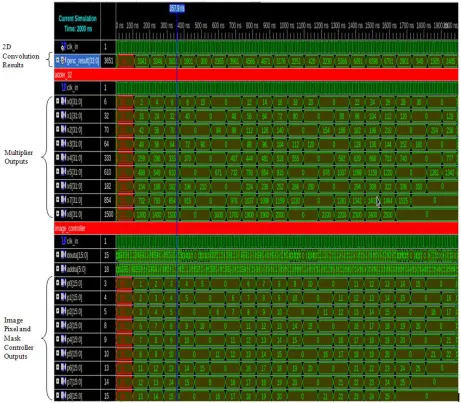Click the p2 value cell showing 5
Viewport: 461px width, 403px height.
(x=108, y=312)
